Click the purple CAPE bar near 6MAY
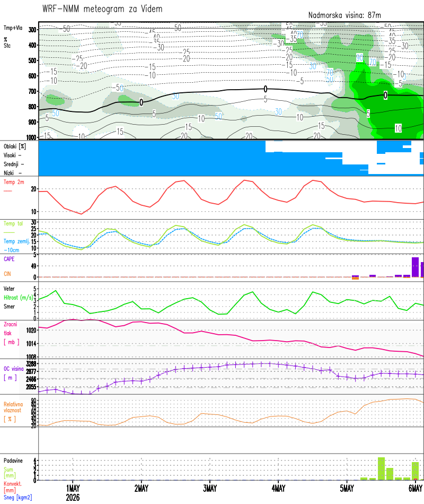The image size is (424, 504). click(x=415, y=268)
